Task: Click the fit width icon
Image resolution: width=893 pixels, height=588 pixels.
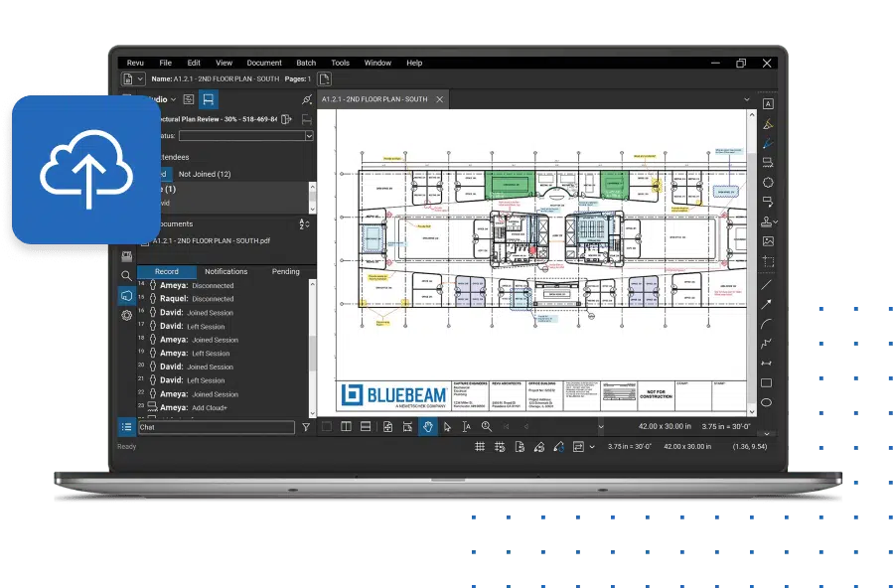Action: coord(408,426)
